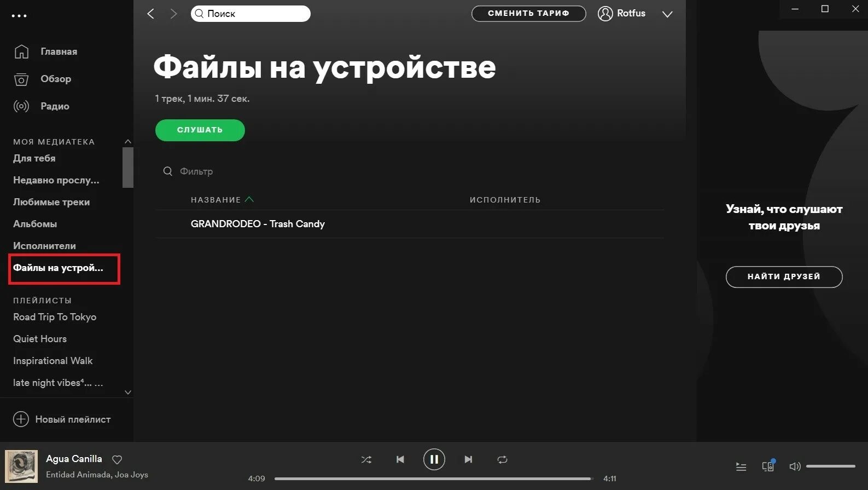868x490 pixels.
Task: Click the green СЛУШАТЬ button
Action: [x=200, y=130]
